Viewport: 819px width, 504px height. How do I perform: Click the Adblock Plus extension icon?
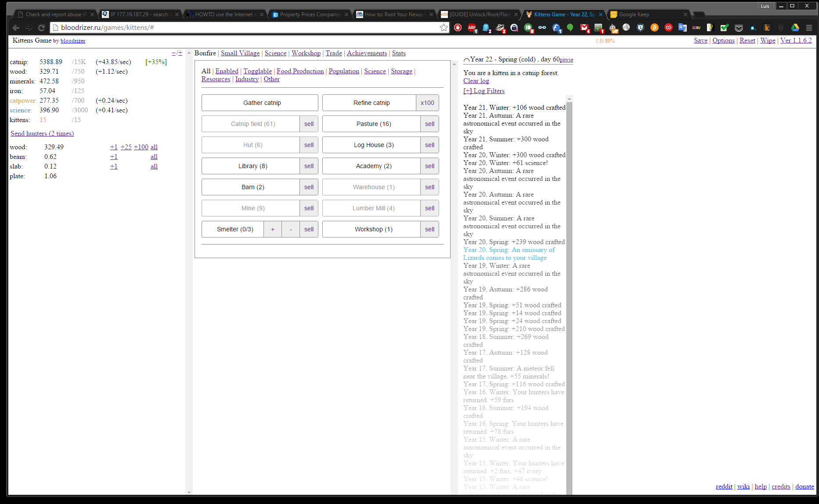pyautogui.click(x=472, y=28)
